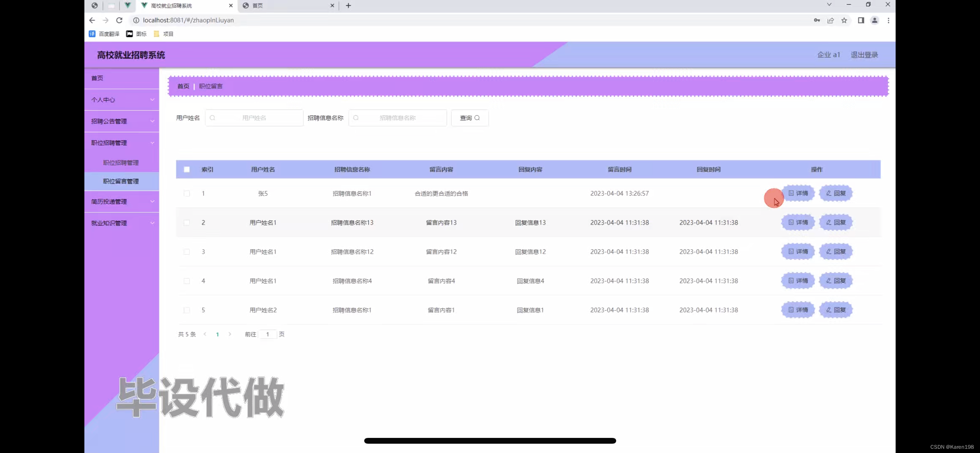Select page number 1
Screen dimensions: 980x453
pyautogui.click(x=218, y=334)
